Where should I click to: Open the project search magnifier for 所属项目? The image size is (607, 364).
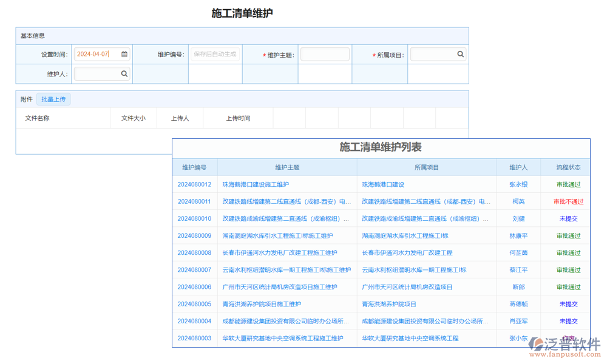460,54
